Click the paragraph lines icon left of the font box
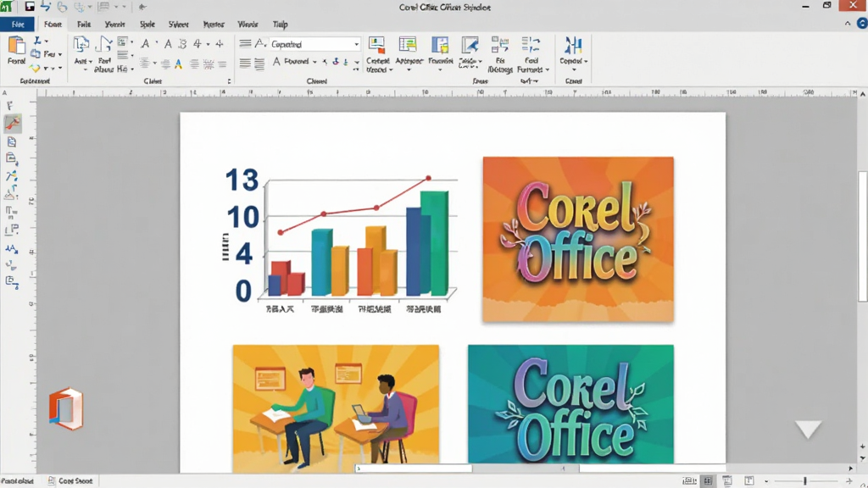Image resolution: width=868 pixels, height=488 pixels. coord(245,44)
